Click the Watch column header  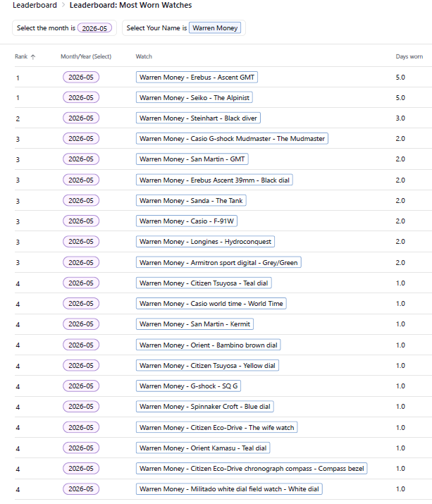pos(144,56)
